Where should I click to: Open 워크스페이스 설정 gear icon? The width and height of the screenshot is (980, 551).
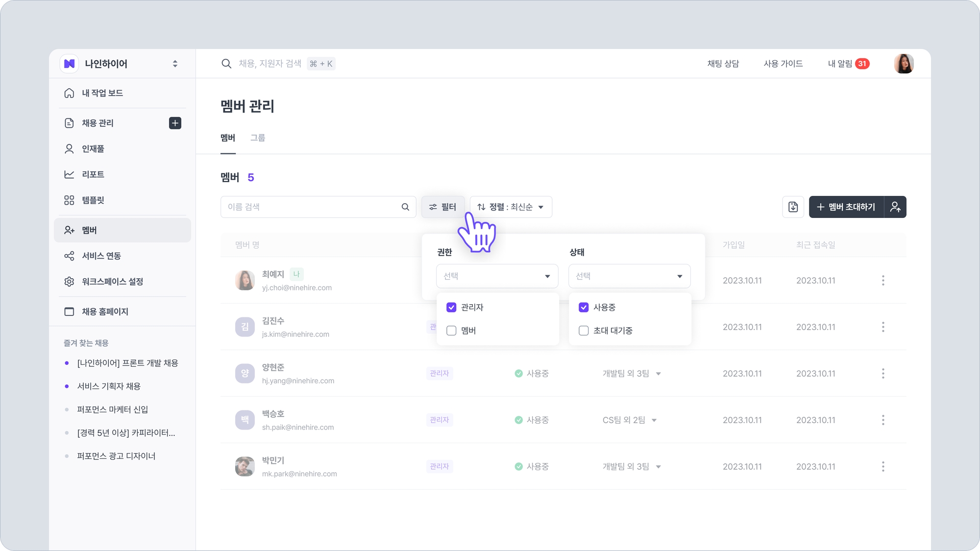[x=69, y=282]
